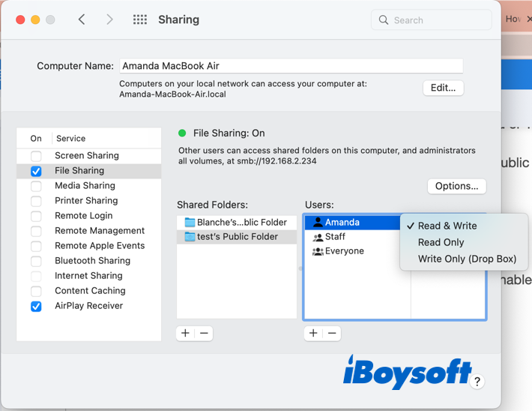Select test's Public Folder row

click(x=237, y=236)
